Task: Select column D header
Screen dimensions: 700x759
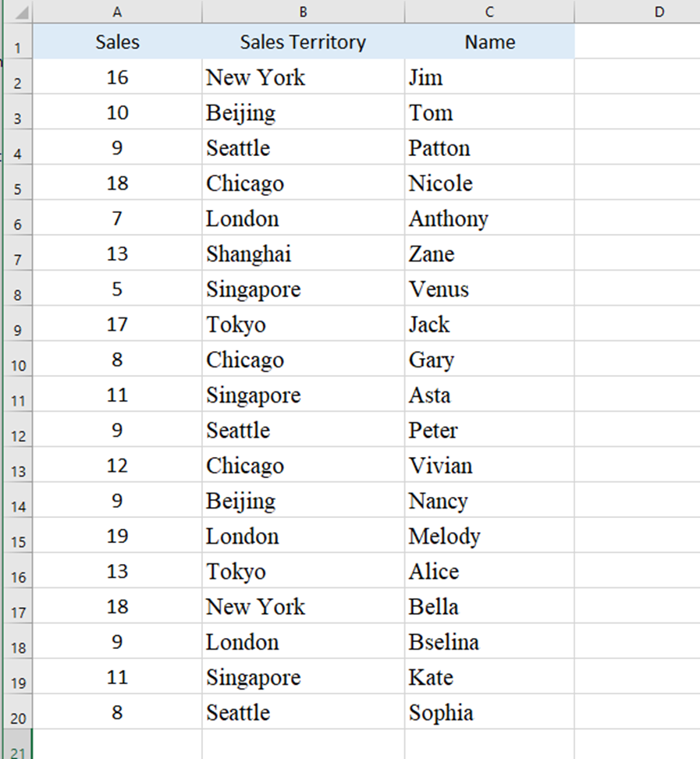Action: [x=638, y=12]
